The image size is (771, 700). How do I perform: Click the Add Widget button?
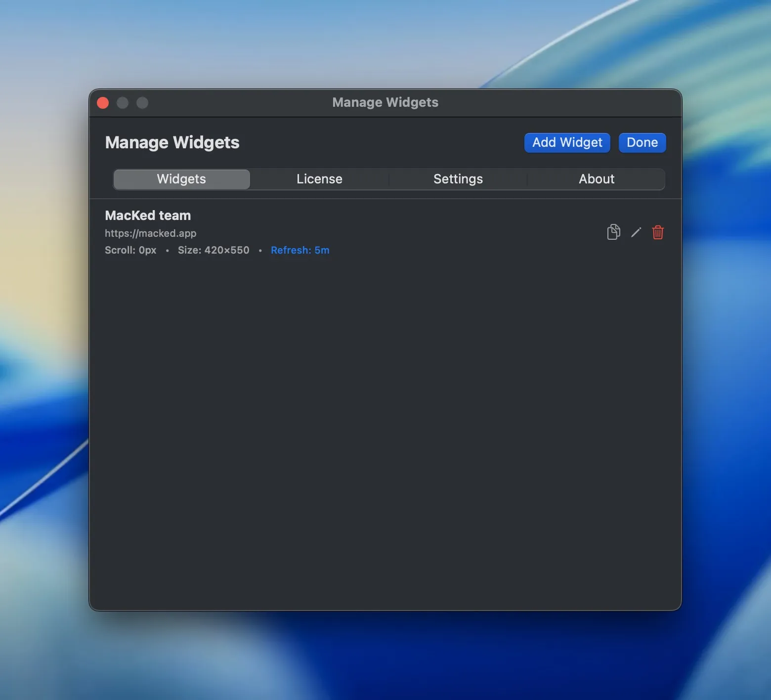click(567, 142)
